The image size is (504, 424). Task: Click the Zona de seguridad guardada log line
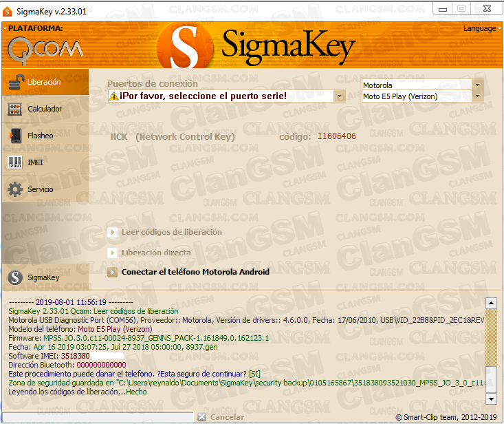[x=246, y=383]
